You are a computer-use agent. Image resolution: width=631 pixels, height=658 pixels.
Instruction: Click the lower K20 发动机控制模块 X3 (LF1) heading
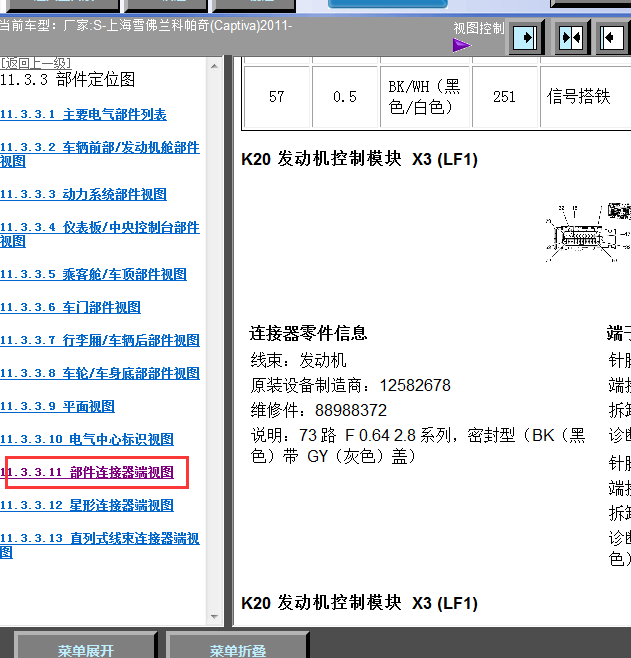pos(360,603)
